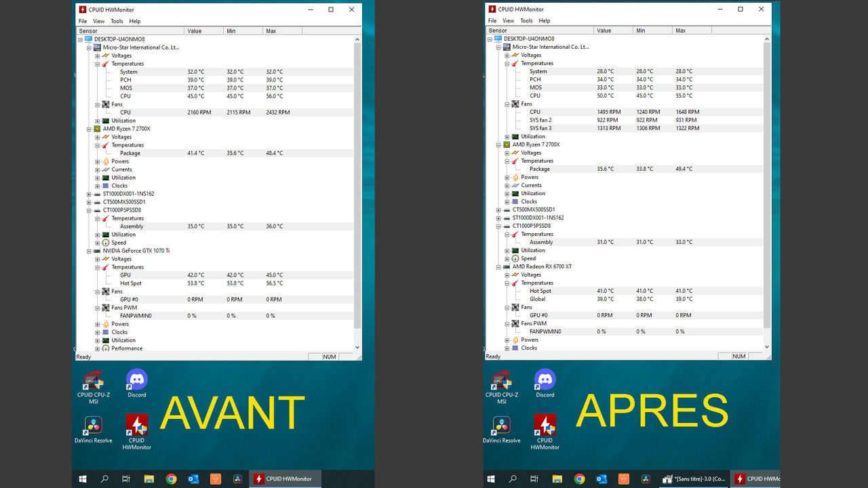
Task: Click HWMonitor title bar icon in AVANT window
Action: (83, 9)
